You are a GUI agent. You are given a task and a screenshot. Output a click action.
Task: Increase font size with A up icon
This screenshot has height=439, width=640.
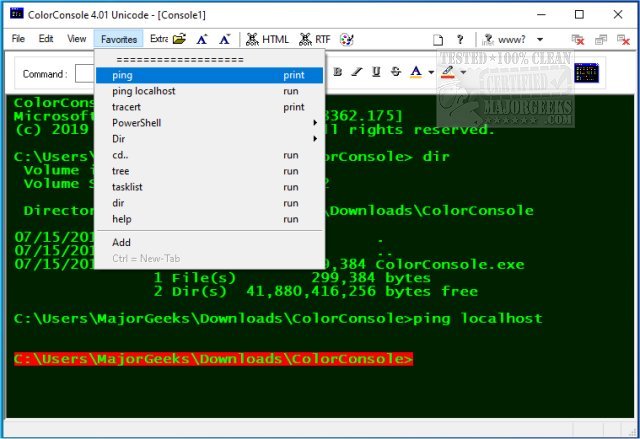202,40
